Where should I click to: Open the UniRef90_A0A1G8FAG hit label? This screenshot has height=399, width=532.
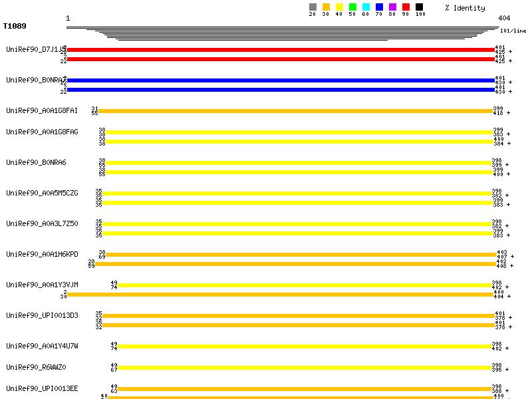(x=42, y=132)
